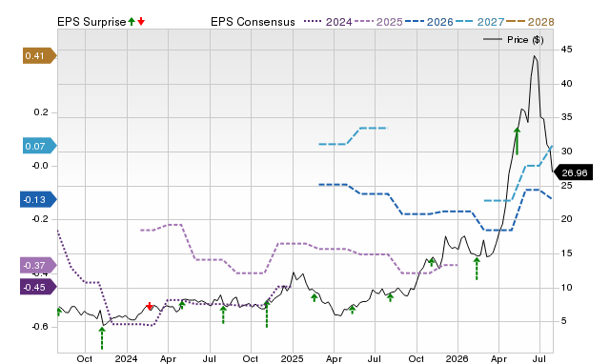Click the 5 label on the price axis
The height and width of the screenshot is (364, 610).
[563, 321]
